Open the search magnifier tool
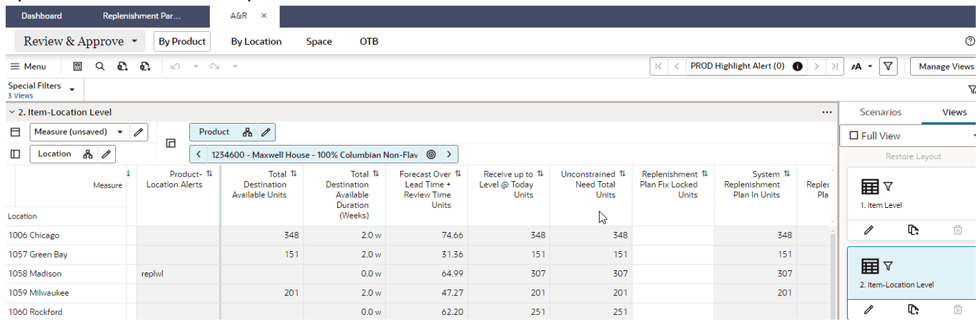980x331 pixels. click(x=100, y=66)
